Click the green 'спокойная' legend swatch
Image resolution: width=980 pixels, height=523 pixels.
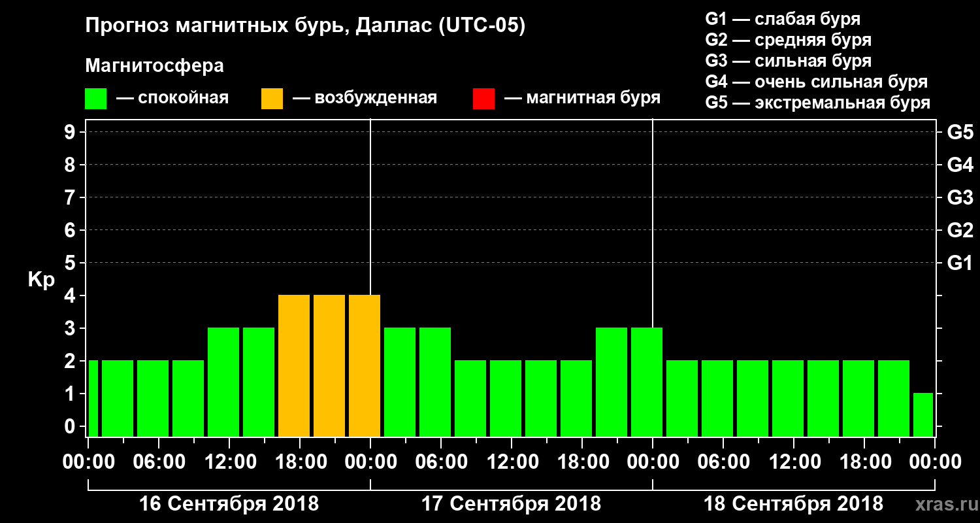(x=96, y=99)
